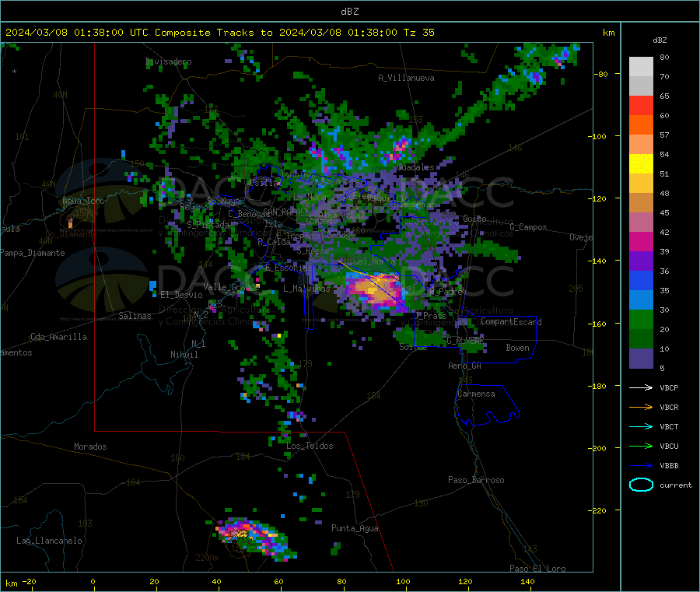Image resolution: width=700 pixels, height=592 pixels.
Task: Click the 'Guadales' map label
Action: pos(415,167)
